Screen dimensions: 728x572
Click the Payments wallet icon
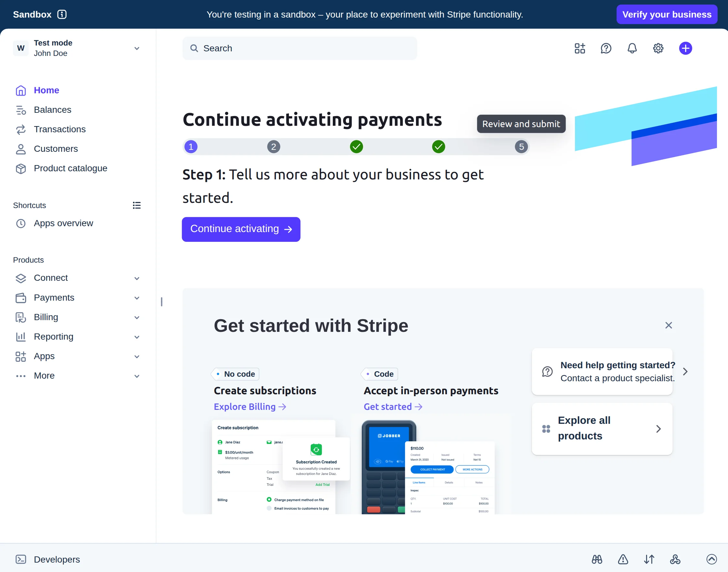(21, 298)
